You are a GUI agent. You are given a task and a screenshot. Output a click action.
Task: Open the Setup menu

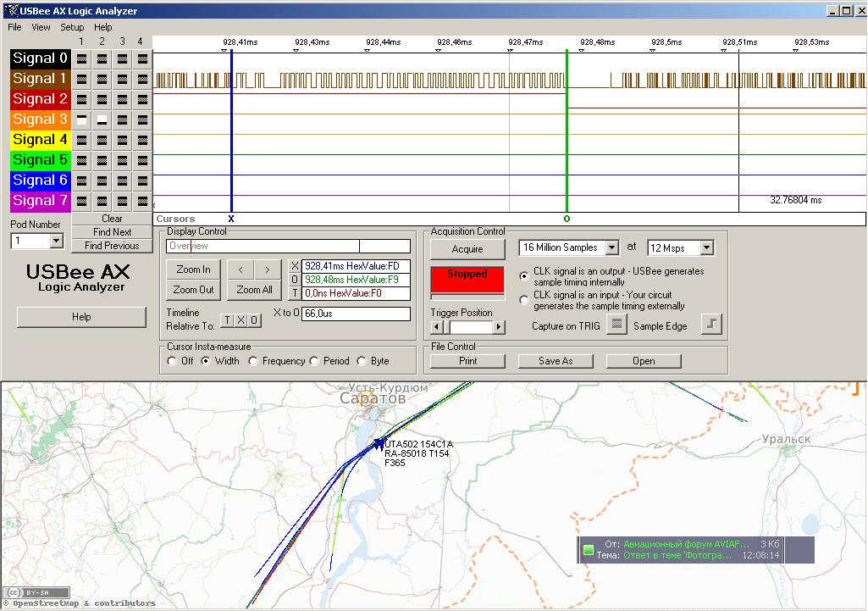click(x=72, y=27)
